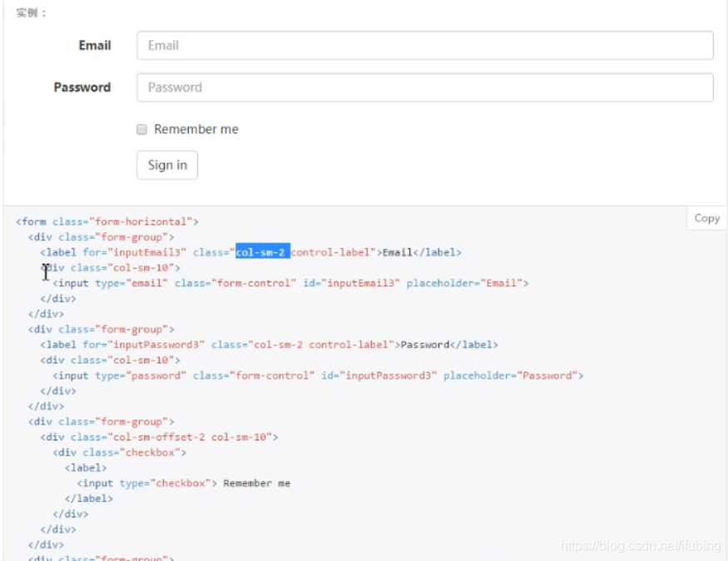Copy the example code snippet
This screenshot has height=561, width=728.
click(706, 218)
